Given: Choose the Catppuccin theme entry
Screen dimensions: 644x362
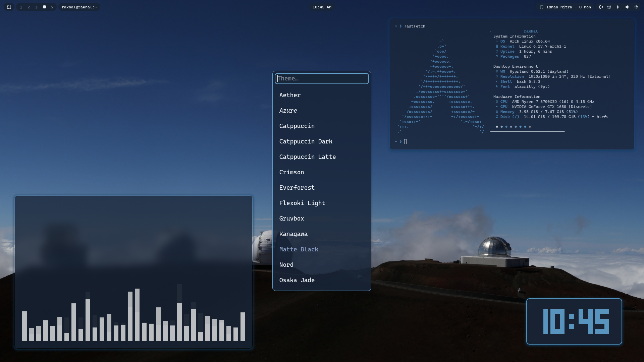Looking at the screenshot, I should pos(322,126).
